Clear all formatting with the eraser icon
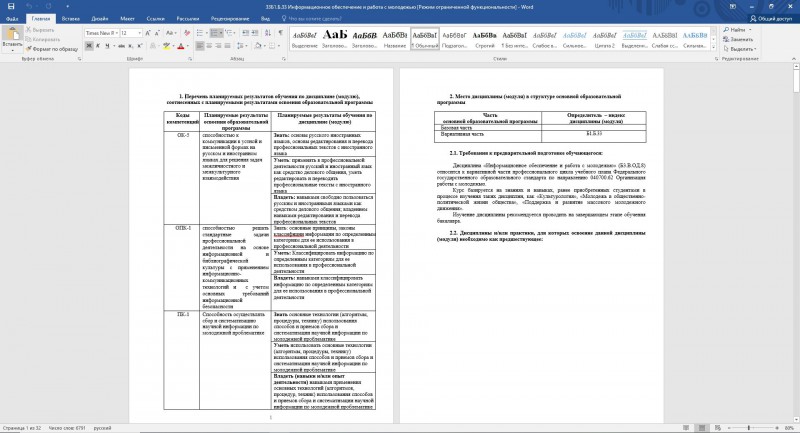The width and height of the screenshot is (800, 433). coord(187,33)
